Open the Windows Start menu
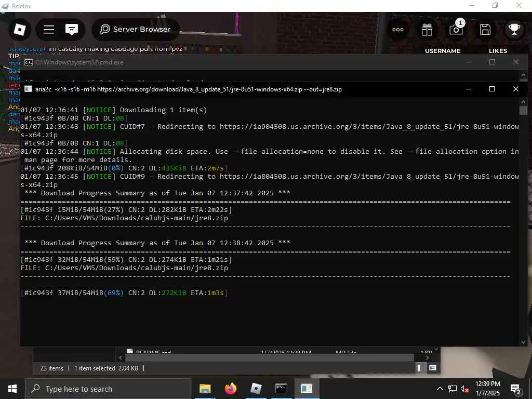 pos(12,389)
